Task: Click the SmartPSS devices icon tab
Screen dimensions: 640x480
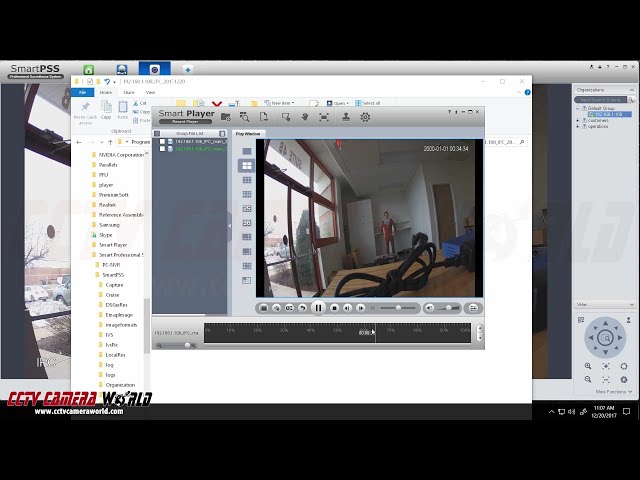Action: (x=121, y=69)
